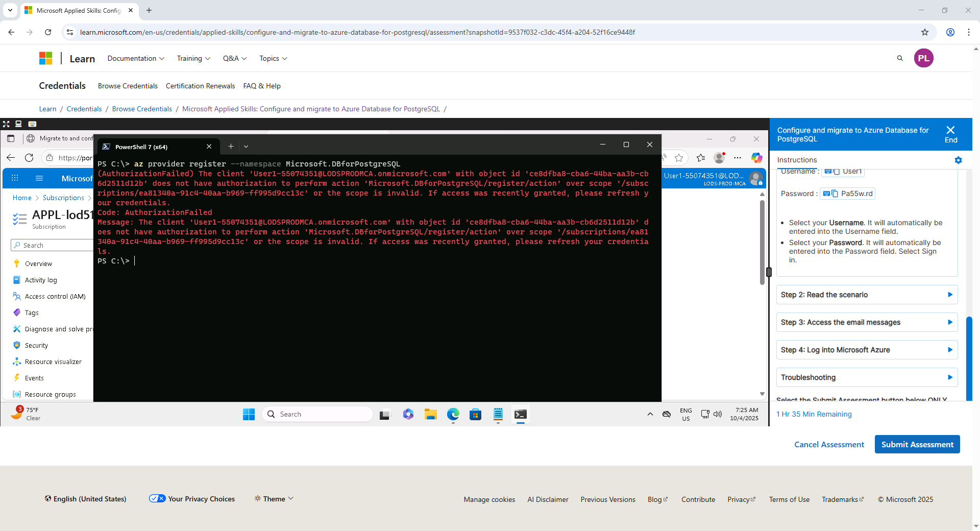This screenshot has width=980, height=531.
Task: Open Windows Start menu in VM
Action: click(x=249, y=414)
